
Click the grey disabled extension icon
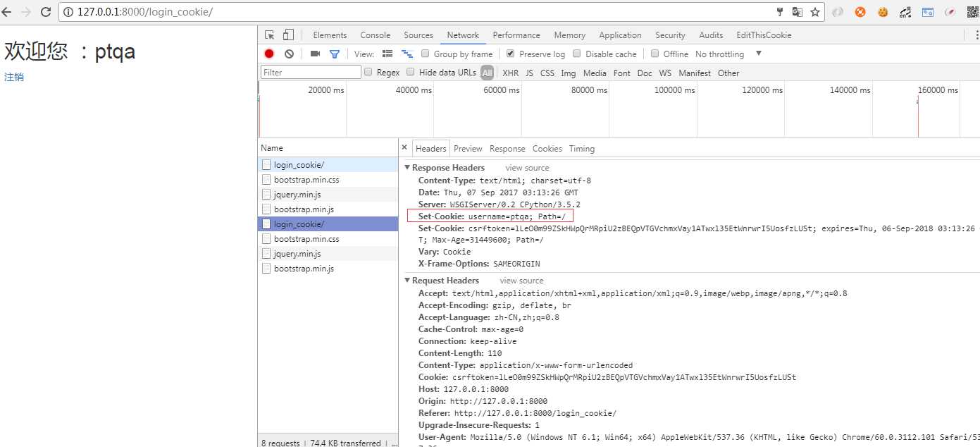[x=838, y=12]
